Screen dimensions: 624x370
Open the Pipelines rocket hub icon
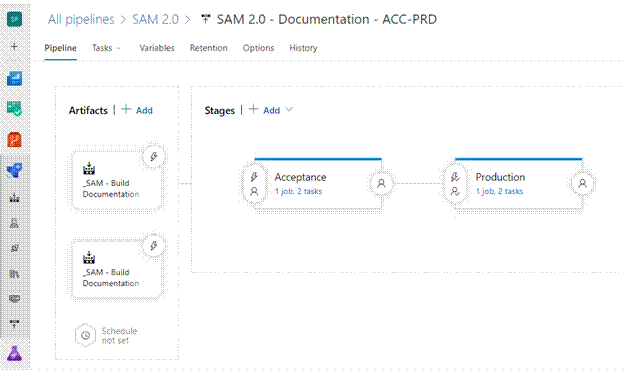click(15, 170)
